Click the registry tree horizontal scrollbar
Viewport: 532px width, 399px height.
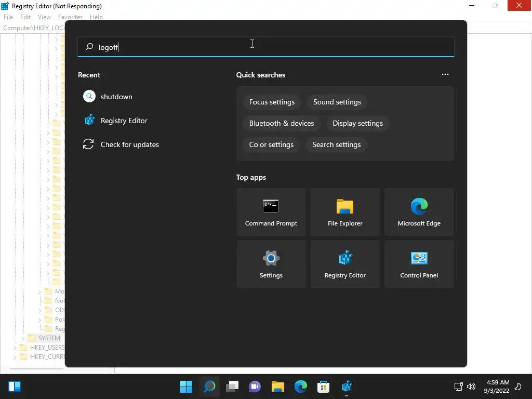click(37, 369)
